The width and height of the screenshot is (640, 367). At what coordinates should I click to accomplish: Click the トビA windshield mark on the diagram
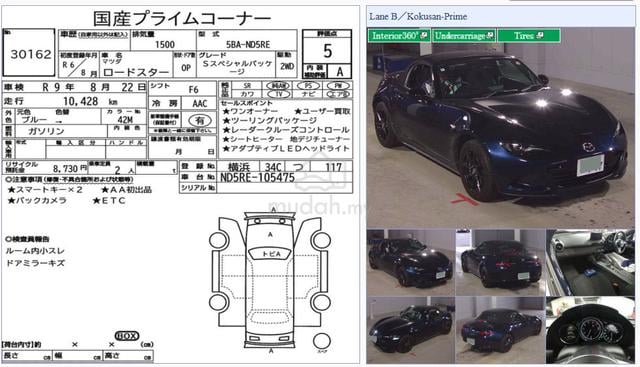coord(271,254)
